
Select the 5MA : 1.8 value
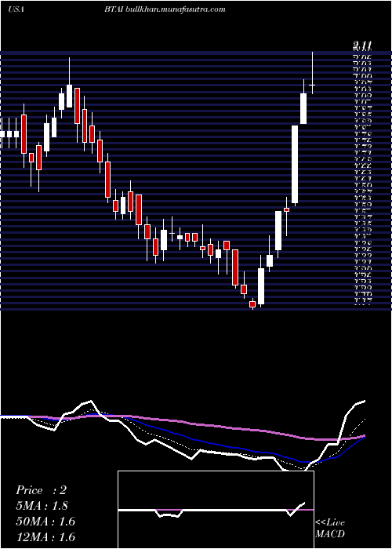click(42, 506)
